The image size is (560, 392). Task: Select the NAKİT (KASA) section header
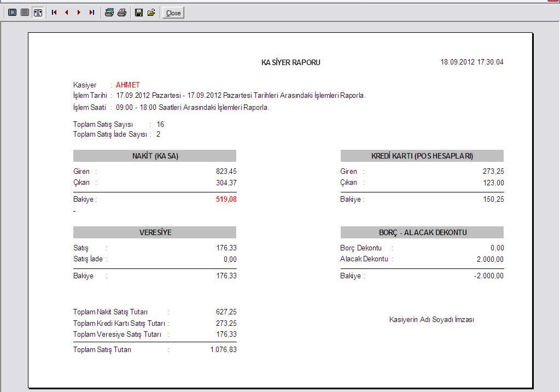pos(155,156)
